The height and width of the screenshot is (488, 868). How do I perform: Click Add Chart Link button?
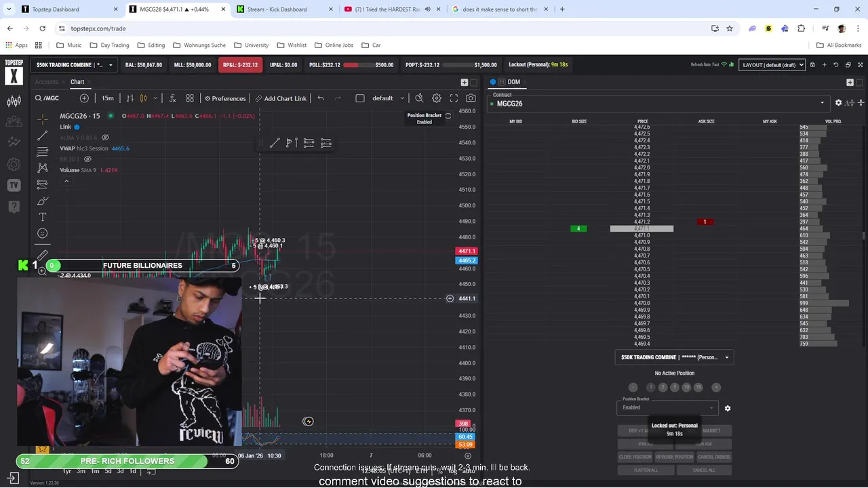click(281, 98)
